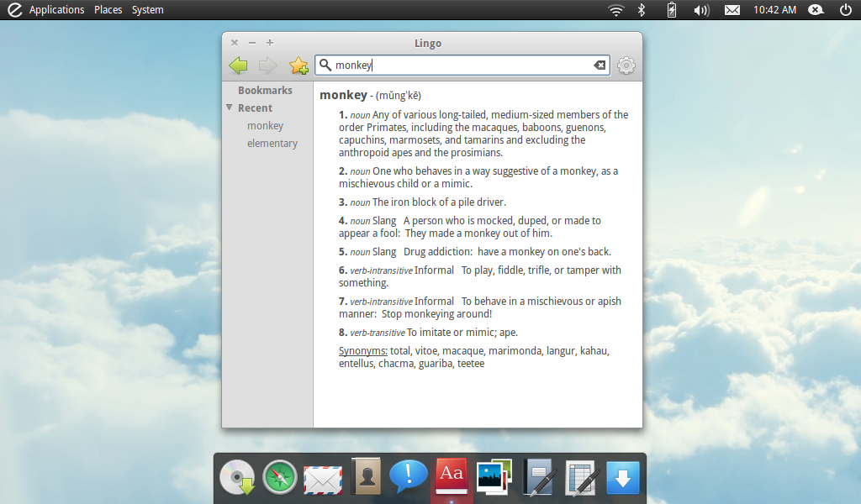Click the clock showing 10:42 AM
The height and width of the screenshot is (504, 861).
click(x=774, y=10)
